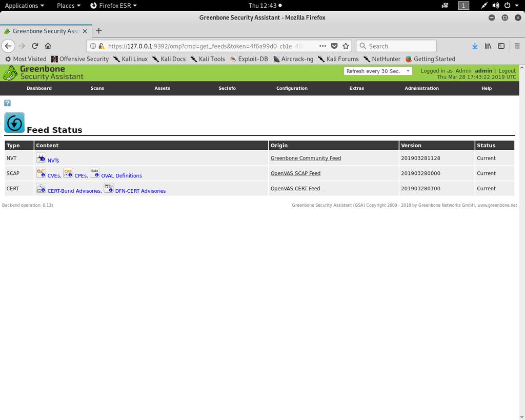Expand the Applications menu
525x420 pixels.
[24, 5]
